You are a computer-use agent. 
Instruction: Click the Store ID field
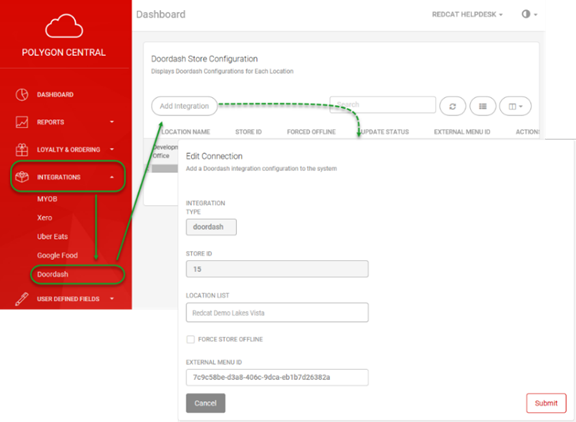coord(277,269)
